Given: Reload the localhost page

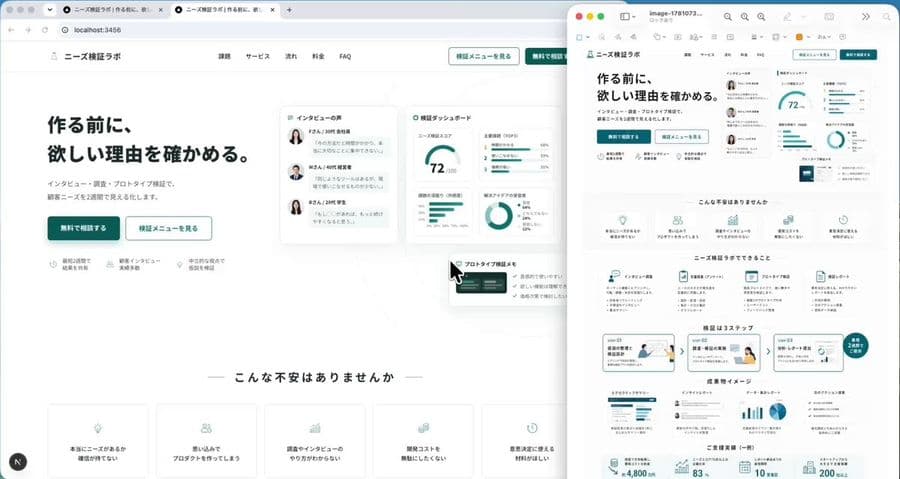Looking at the screenshot, I should pos(45,30).
